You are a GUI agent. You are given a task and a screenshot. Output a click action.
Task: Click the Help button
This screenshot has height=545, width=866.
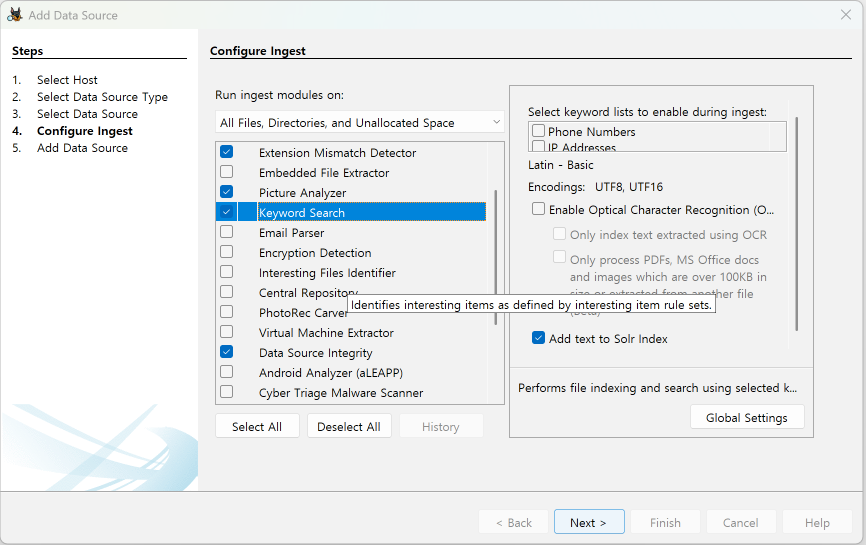tap(817, 522)
